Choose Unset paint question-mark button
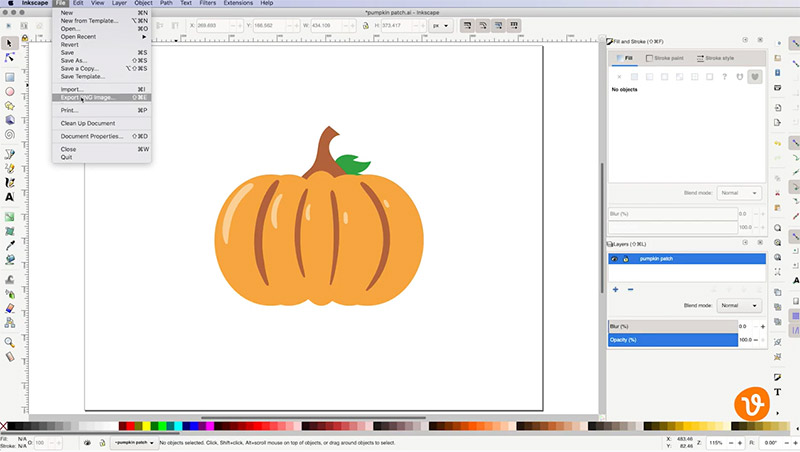 [x=724, y=77]
